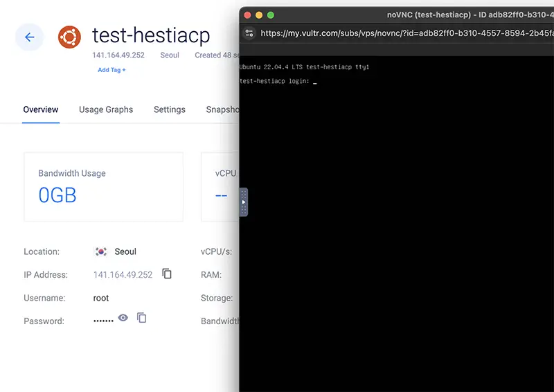Screen dimensions: 554x392
Task: Minimize the noVNC window with yellow button
Action: pyautogui.click(x=259, y=15)
